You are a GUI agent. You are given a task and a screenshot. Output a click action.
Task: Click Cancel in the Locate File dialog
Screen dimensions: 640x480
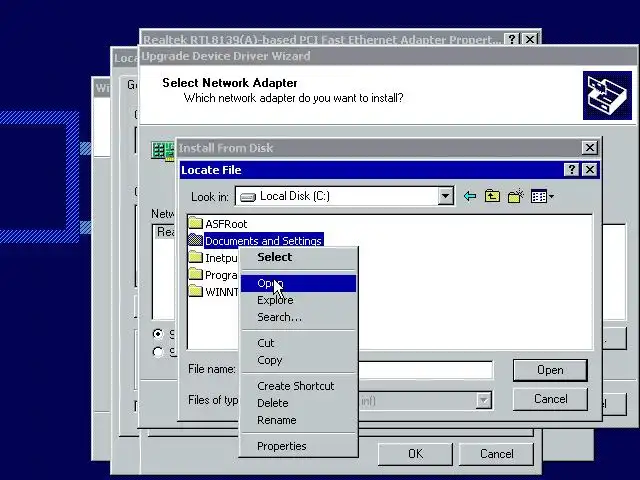550,399
